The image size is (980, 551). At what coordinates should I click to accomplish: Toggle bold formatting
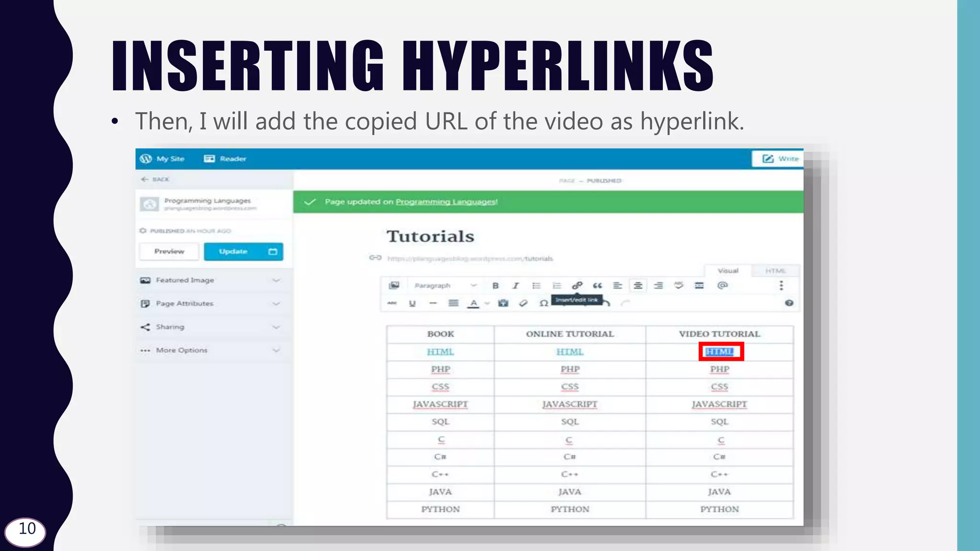click(496, 286)
